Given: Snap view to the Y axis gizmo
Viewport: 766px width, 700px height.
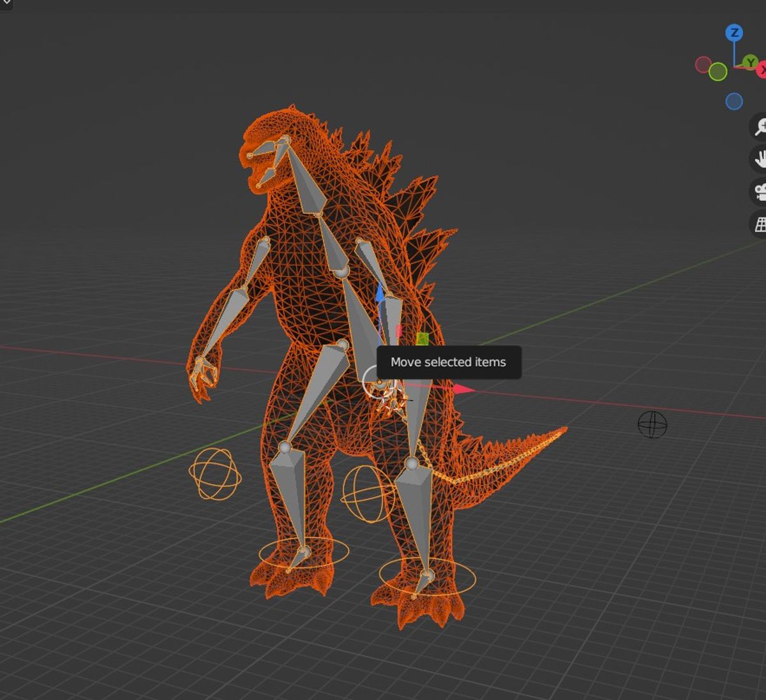Looking at the screenshot, I should [751, 62].
